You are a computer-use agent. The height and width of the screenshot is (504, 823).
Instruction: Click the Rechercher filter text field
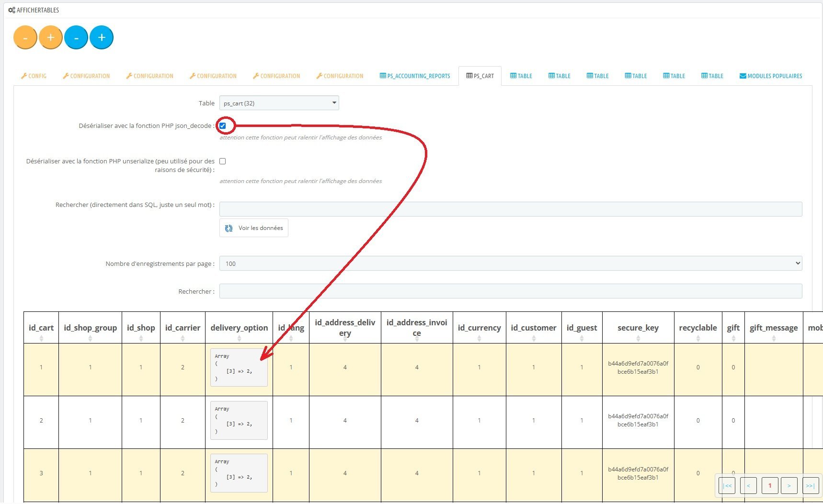click(x=511, y=291)
